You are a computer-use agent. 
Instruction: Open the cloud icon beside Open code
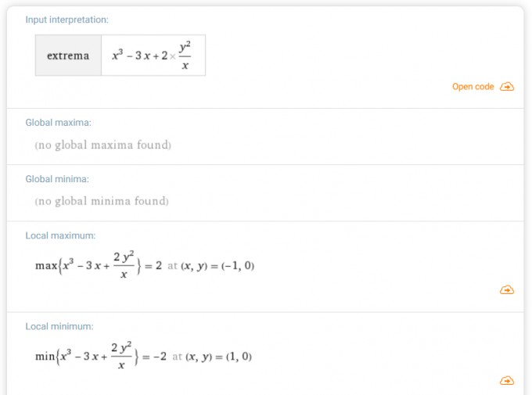click(x=507, y=87)
